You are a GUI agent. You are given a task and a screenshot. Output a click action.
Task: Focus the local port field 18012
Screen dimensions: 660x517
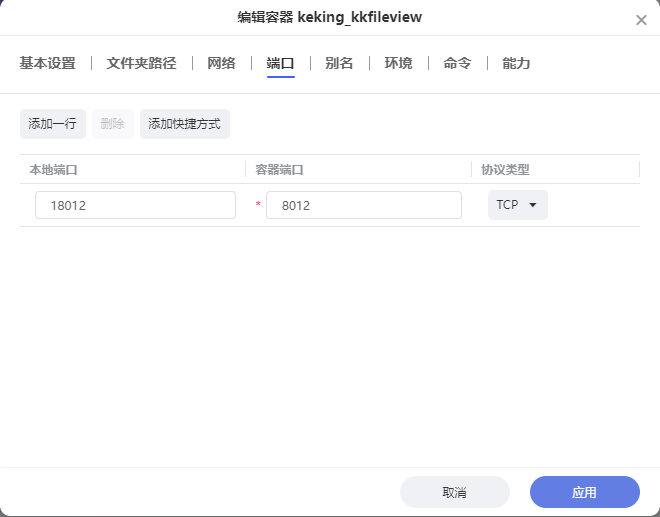pyautogui.click(x=135, y=205)
